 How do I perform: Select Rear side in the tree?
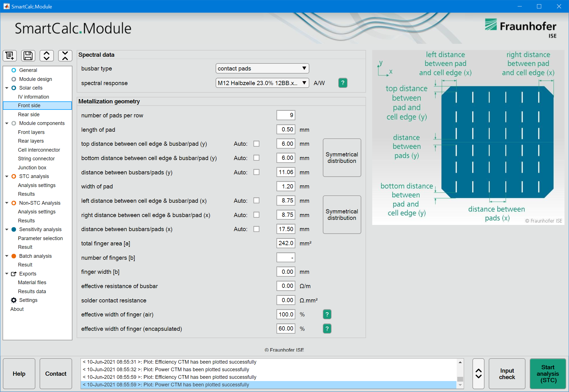(x=29, y=115)
